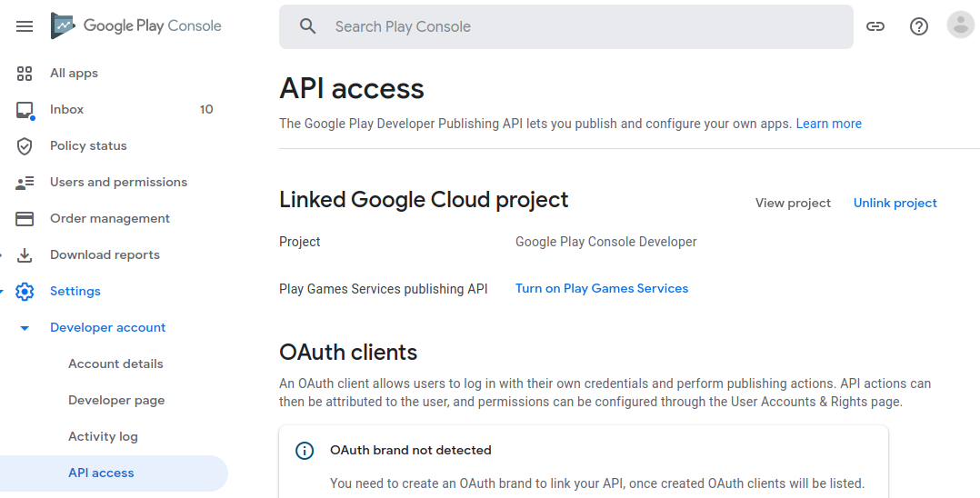
Task: Click the search magnifier icon
Action: tap(307, 26)
